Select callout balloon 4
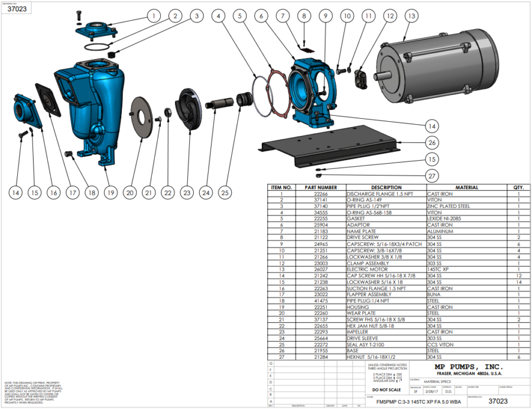532x409 pixels. point(218,16)
